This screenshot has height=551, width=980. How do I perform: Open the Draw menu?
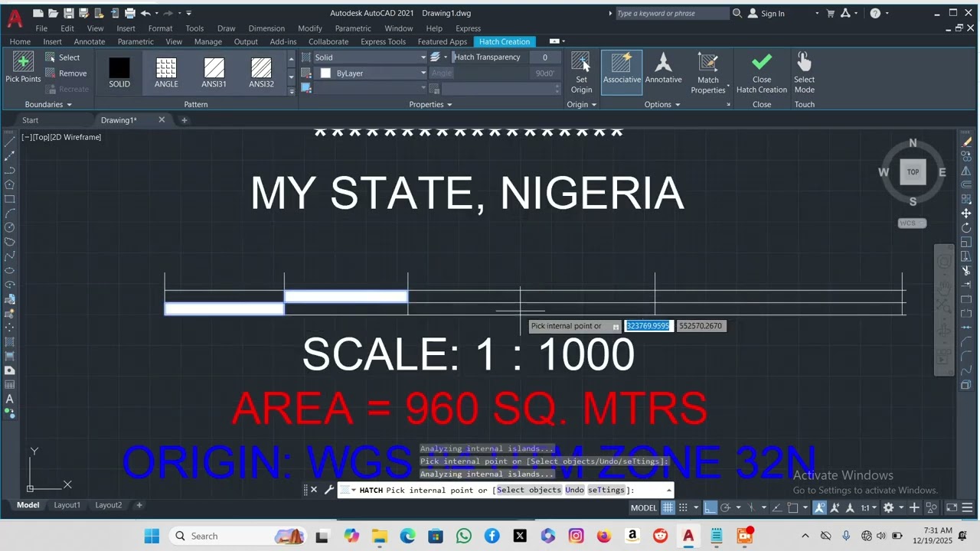click(226, 28)
